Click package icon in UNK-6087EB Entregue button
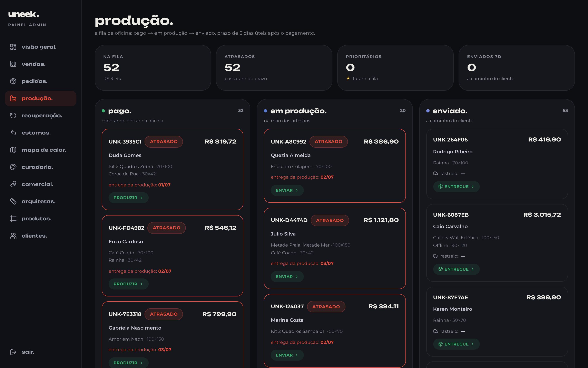Screen dimensions: 588x368 tap(441, 269)
